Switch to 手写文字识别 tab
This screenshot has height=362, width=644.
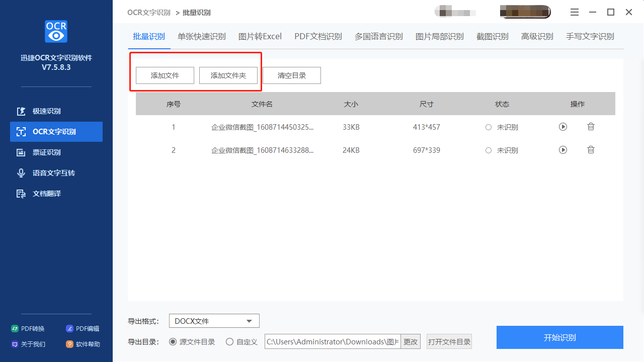(590, 37)
